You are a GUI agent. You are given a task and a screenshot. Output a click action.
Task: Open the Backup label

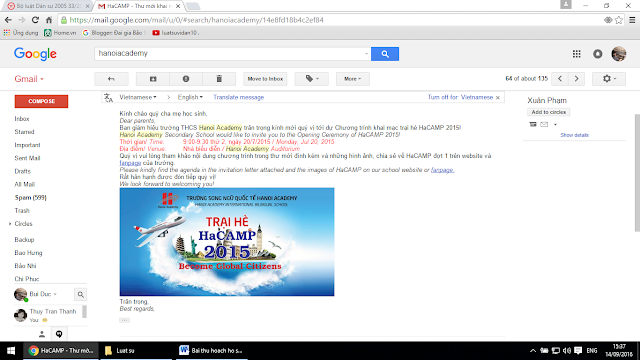tap(24, 240)
